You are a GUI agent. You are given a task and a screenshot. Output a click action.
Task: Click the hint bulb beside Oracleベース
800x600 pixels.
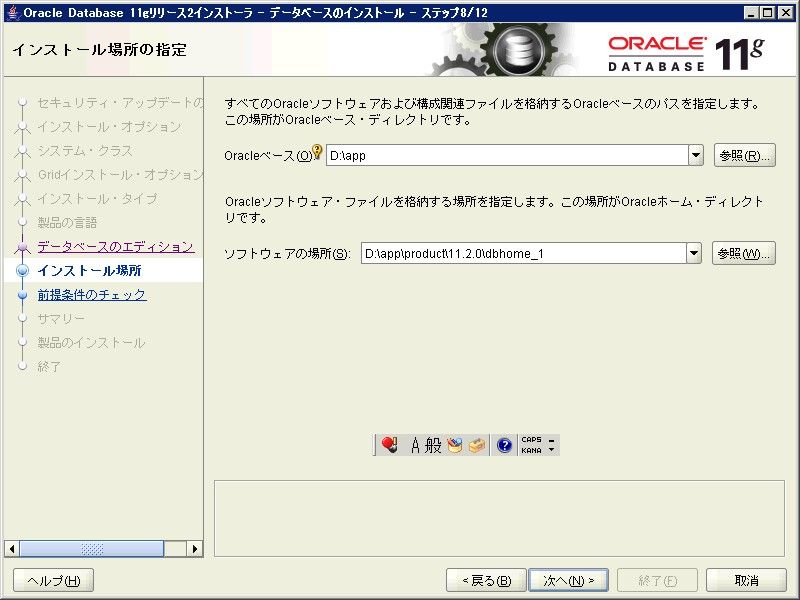318,153
